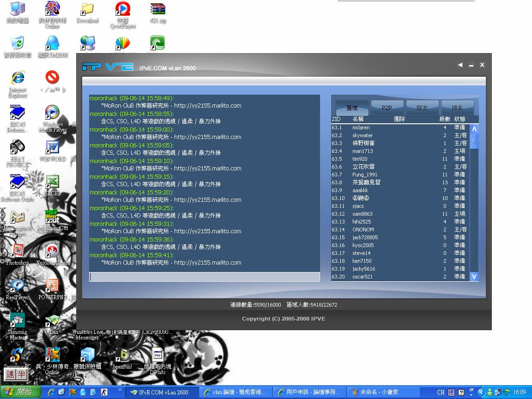Launch Windows Media Player shortcut
This screenshot has width=532, height=399.
coord(52,113)
